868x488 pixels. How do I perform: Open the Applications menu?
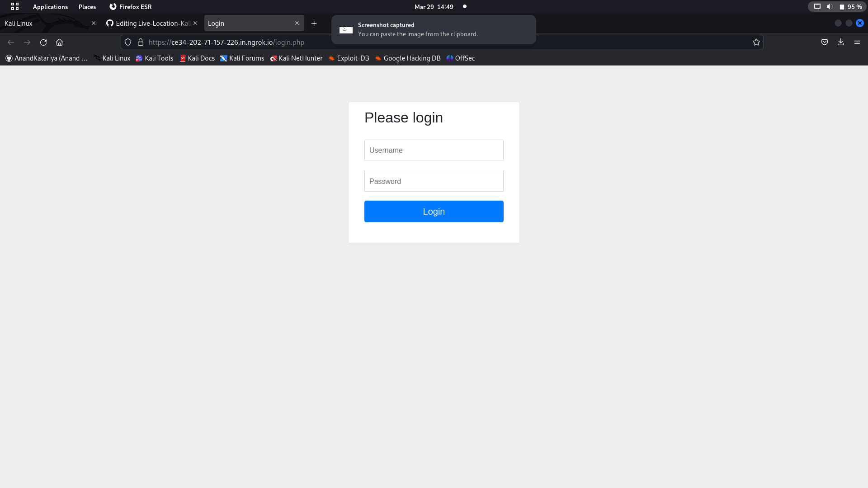(50, 7)
